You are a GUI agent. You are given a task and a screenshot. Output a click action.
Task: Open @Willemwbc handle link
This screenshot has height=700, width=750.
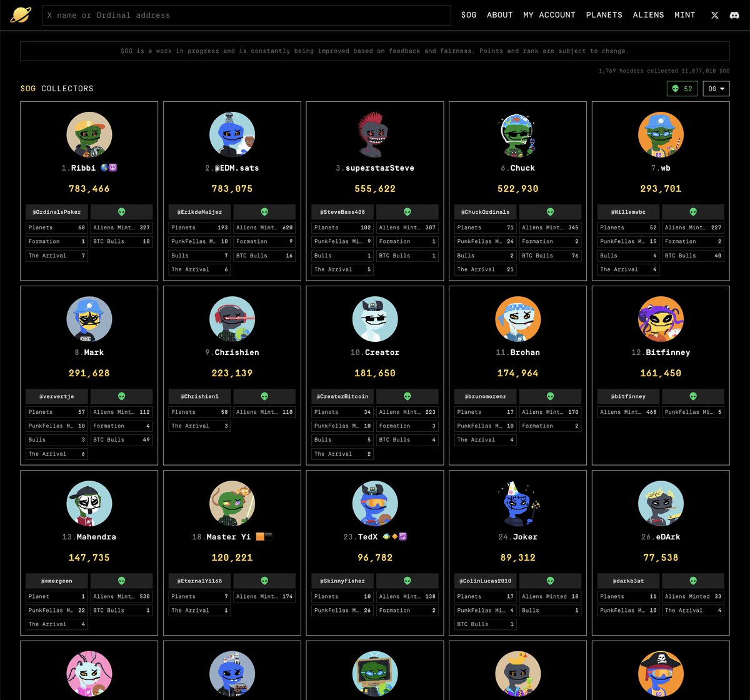click(629, 212)
